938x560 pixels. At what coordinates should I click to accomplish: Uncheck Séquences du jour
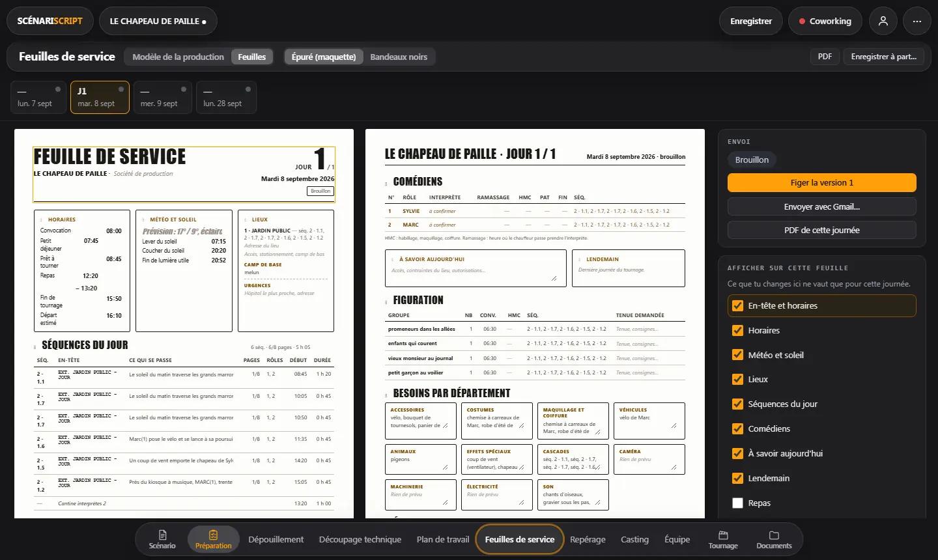pos(738,404)
